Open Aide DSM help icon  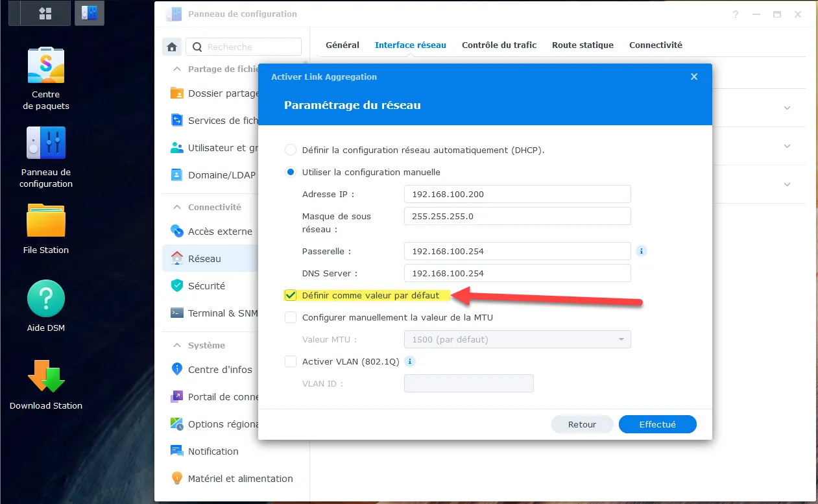click(x=45, y=299)
